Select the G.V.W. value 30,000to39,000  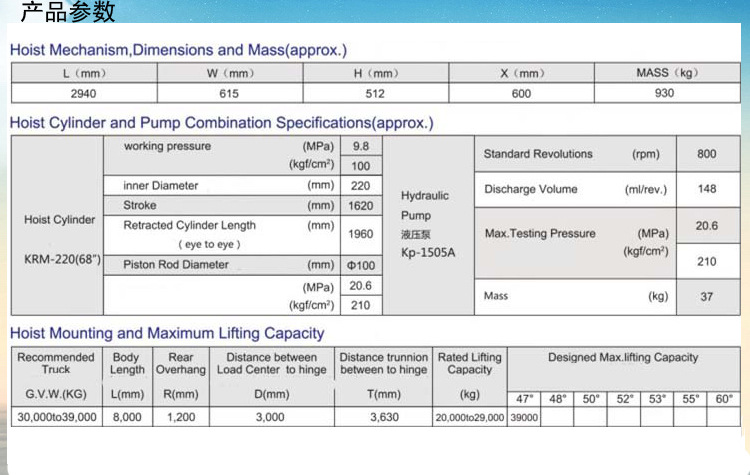[56, 417]
